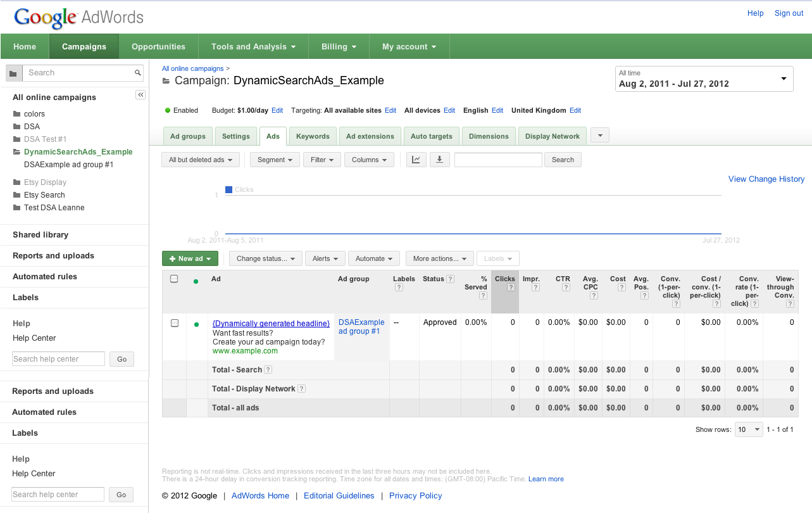This screenshot has height=513, width=812.
Task: Tick the select-all checkbox in table header
Action: pyautogui.click(x=175, y=279)
